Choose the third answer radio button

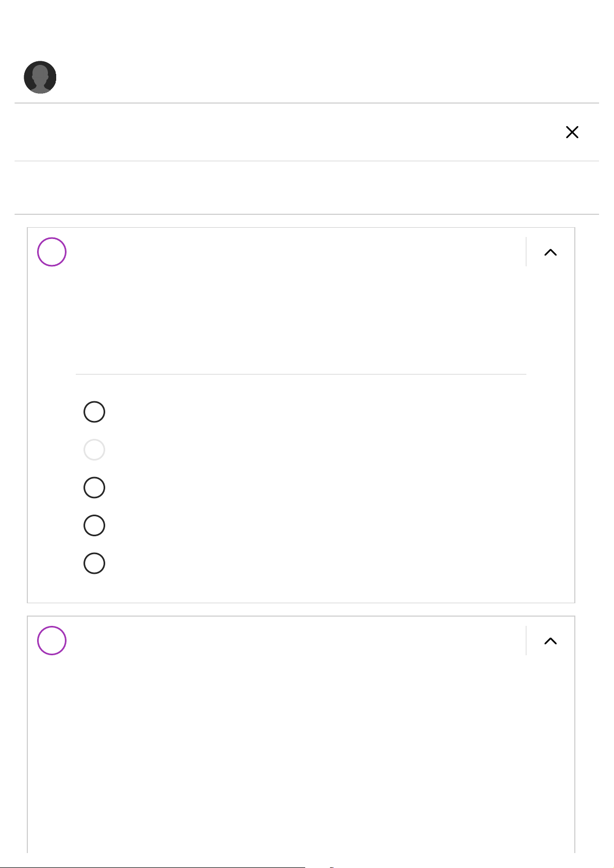[94, 487]
